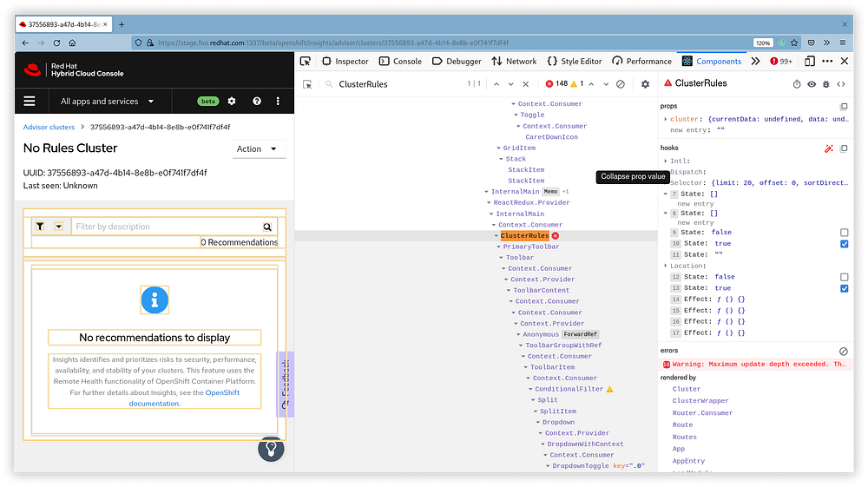Open the All apps and services dropdown

coord(108,102)
